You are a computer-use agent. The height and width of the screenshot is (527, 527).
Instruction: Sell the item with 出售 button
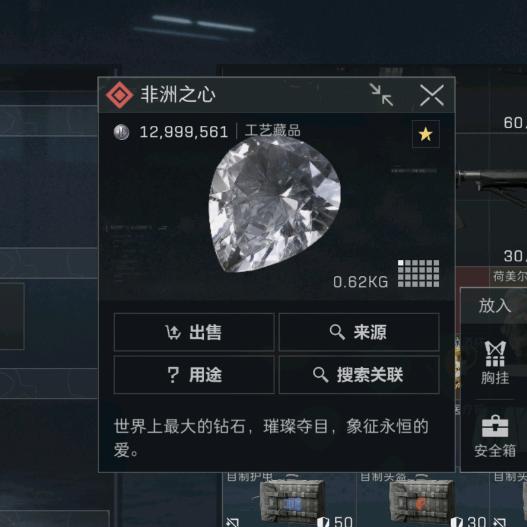[194, 332]
